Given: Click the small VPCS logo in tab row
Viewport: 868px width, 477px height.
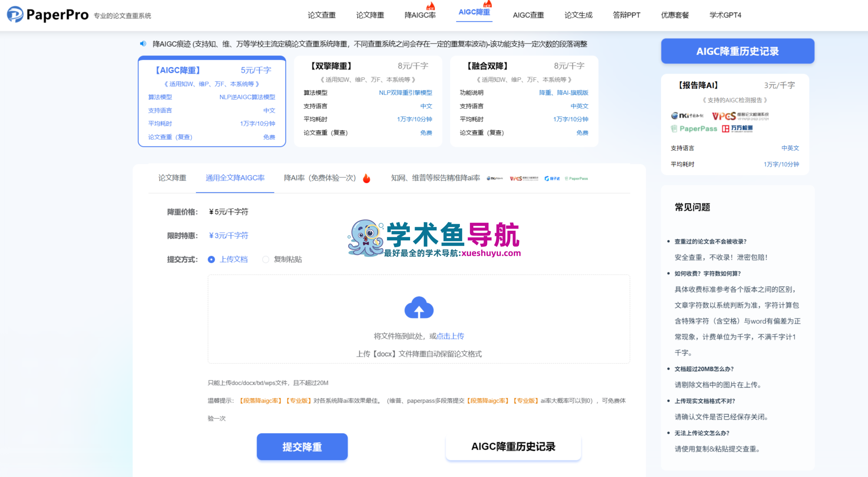Looking at the screenshot, I should click(x=524, y=179).
